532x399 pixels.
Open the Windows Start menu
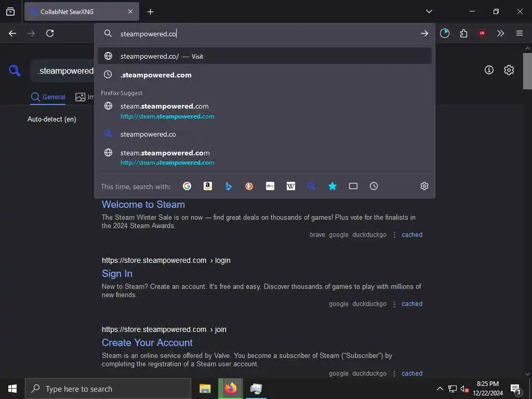pyautogui.click(x=12, y=389)
